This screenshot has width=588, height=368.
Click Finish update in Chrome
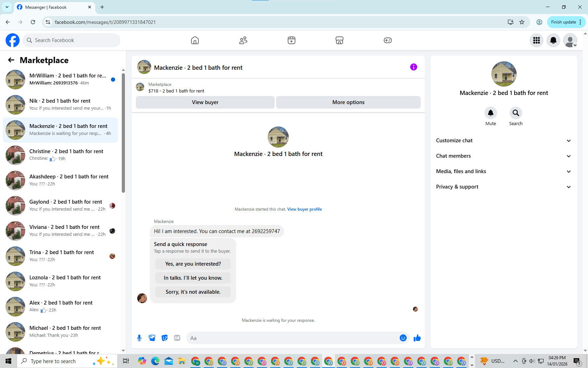[566, 22]
